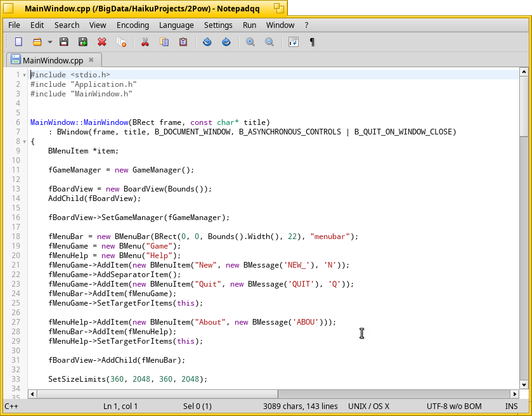Open the View menu
Screen dimensions: 532x416
(98, 25)
